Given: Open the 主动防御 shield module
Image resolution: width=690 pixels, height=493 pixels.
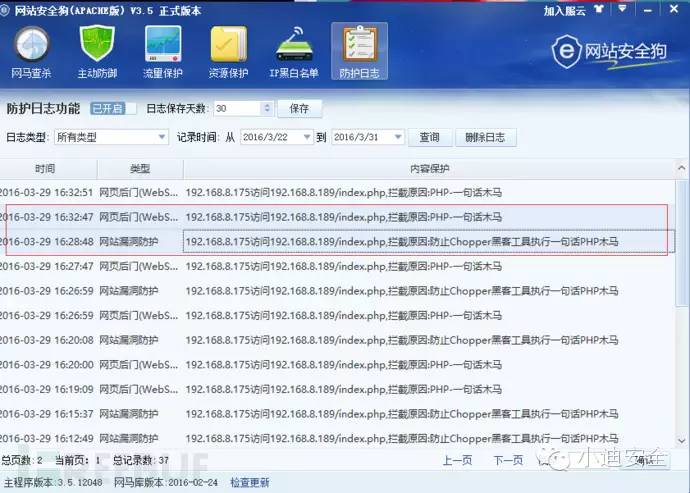Looking at the screenshot, I should [x=97, y=53].
